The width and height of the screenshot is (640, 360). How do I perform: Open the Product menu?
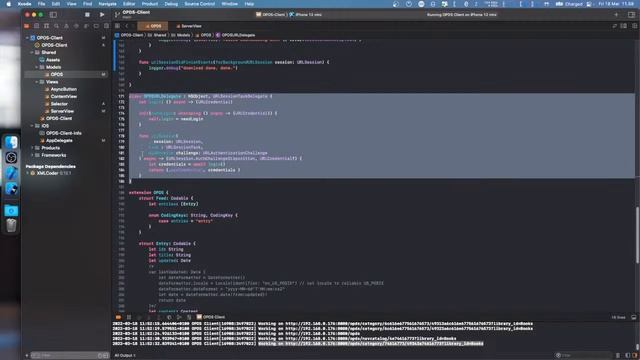[x=149, y=4]
